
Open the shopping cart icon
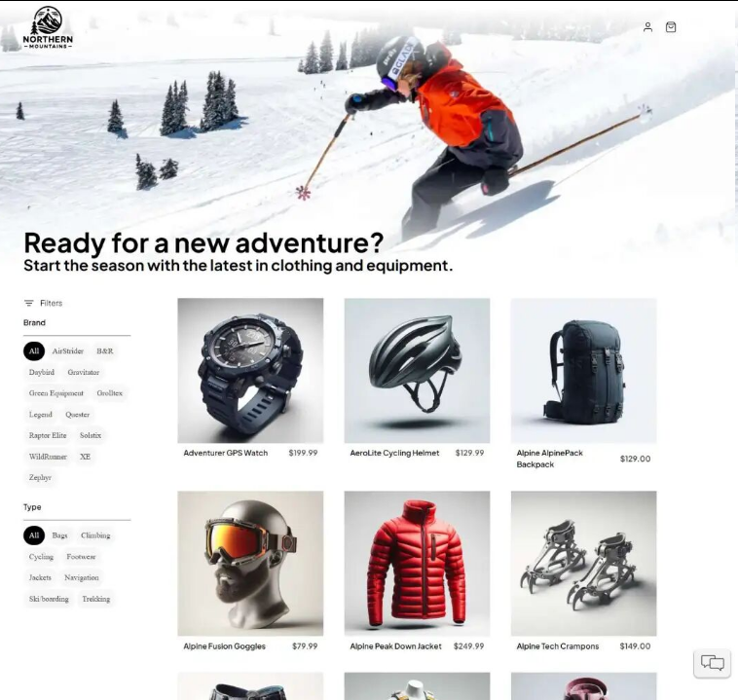(671, 27)
